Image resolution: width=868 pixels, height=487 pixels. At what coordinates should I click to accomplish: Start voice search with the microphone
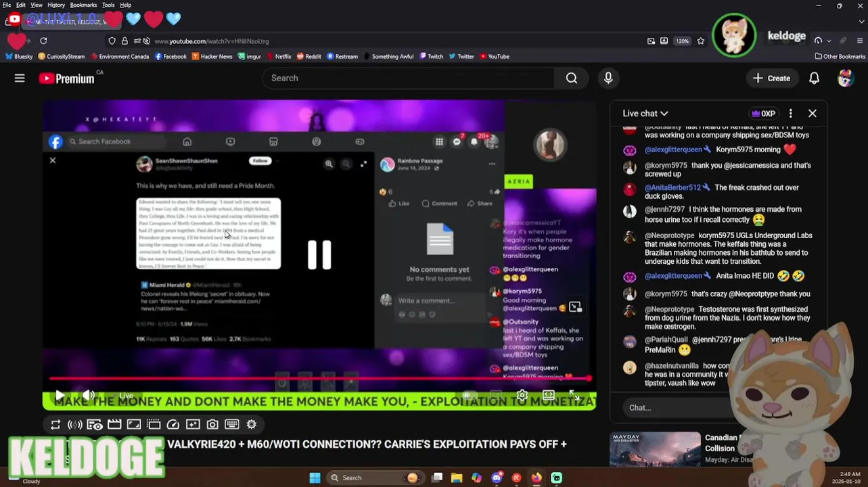click(x=608, y=78)
